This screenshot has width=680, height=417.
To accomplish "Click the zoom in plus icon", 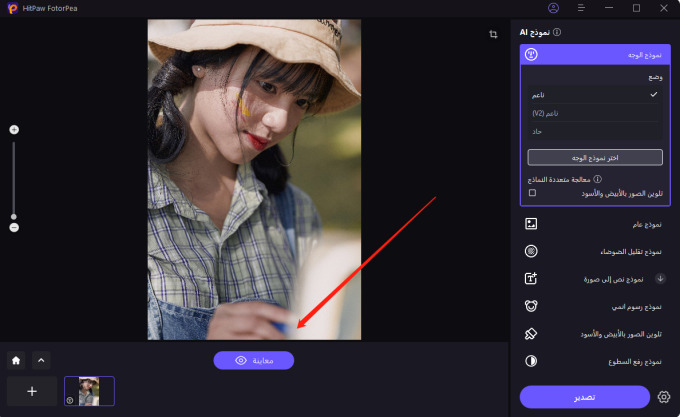I will (x=14, y=130).
